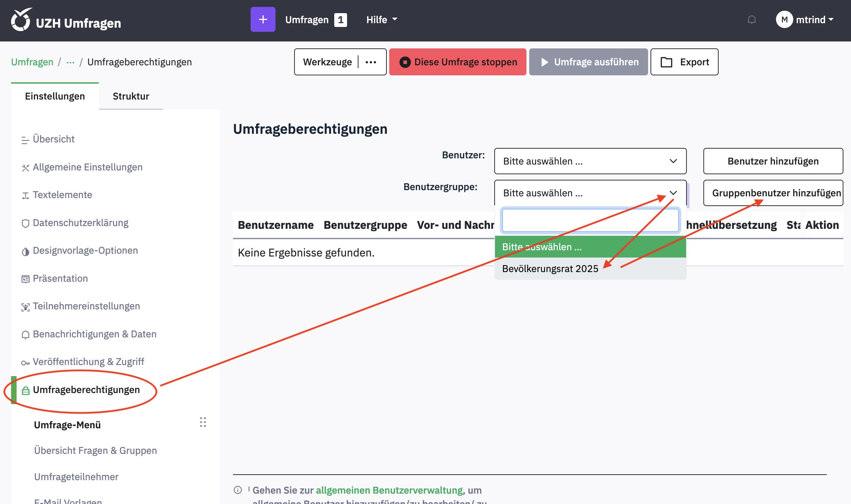The image size is (851, 504).
Task: Click the Export button
Action: point(684,62)
